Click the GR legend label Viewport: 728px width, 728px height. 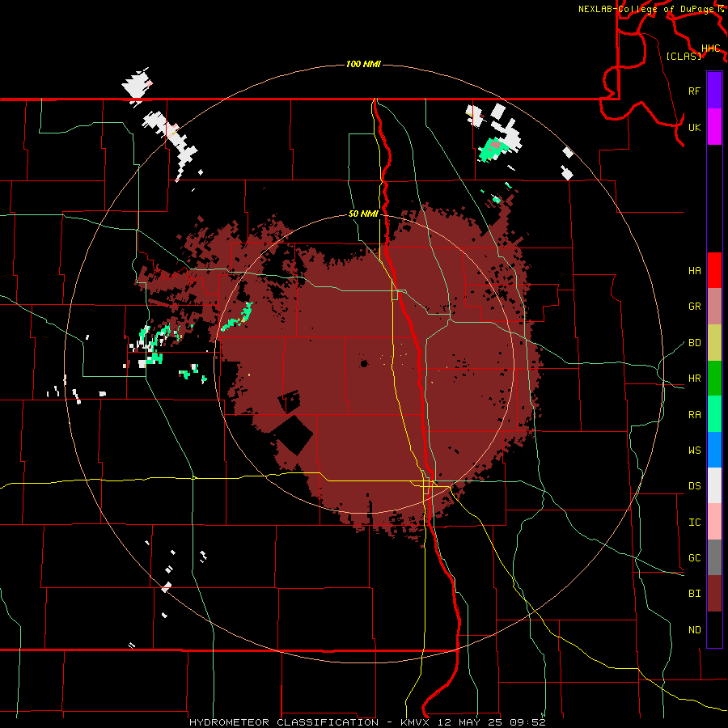(694, 306)
